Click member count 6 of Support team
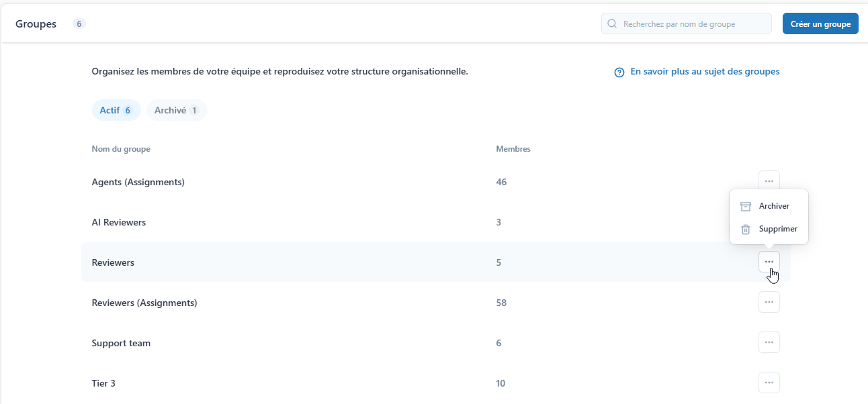 point(498,343)
